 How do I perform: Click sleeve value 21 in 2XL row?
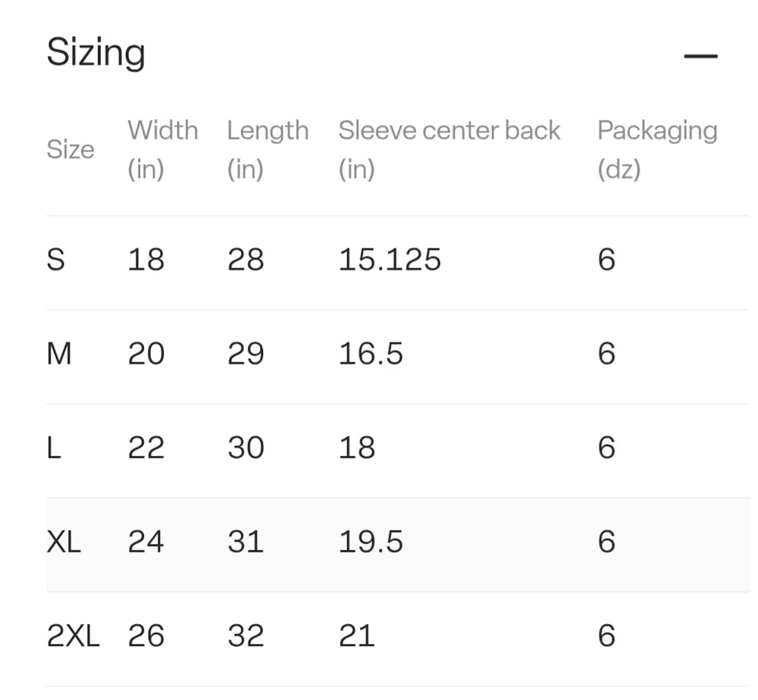356,636
